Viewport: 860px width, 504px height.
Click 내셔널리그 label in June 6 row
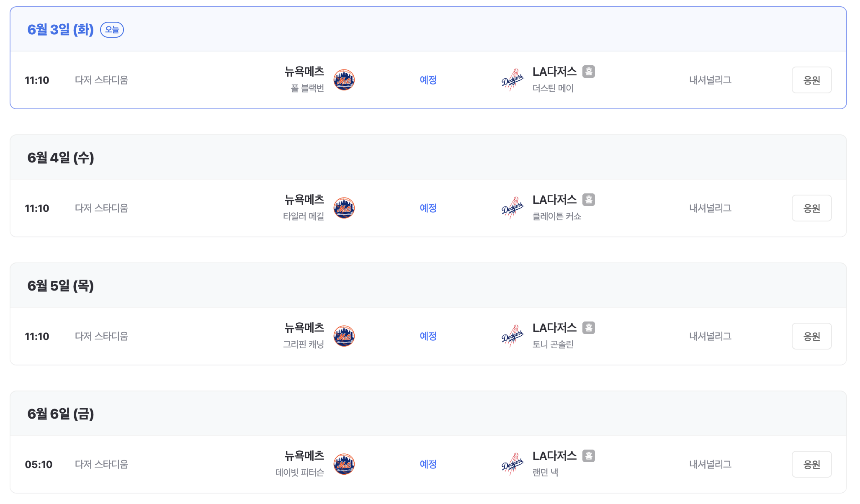point(711,464)
